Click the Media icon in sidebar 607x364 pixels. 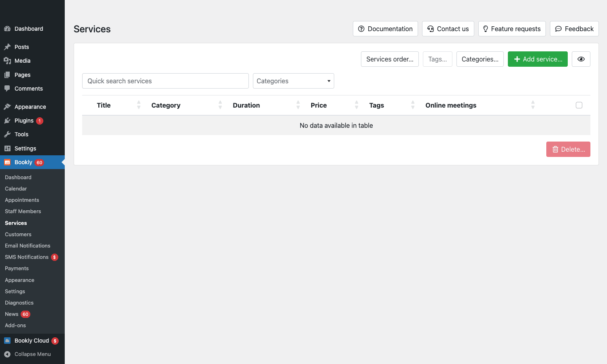pos(7,61)
